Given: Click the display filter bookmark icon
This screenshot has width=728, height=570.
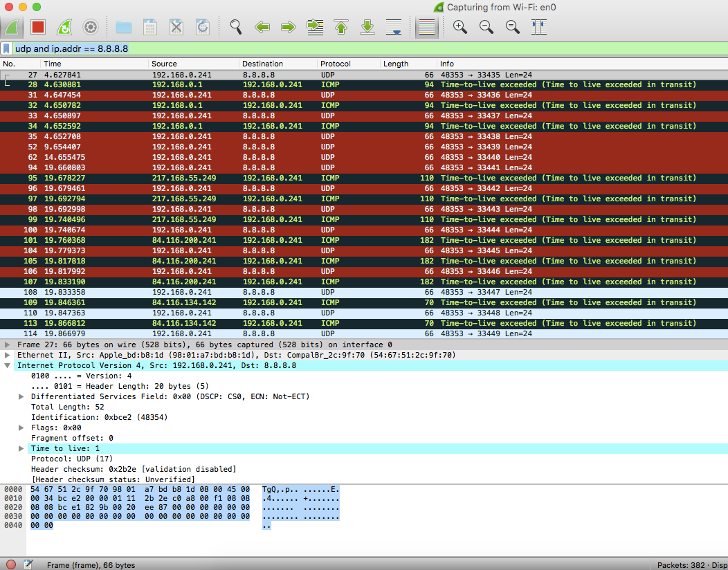Looking at the screenshot, I should pos(7,49).
